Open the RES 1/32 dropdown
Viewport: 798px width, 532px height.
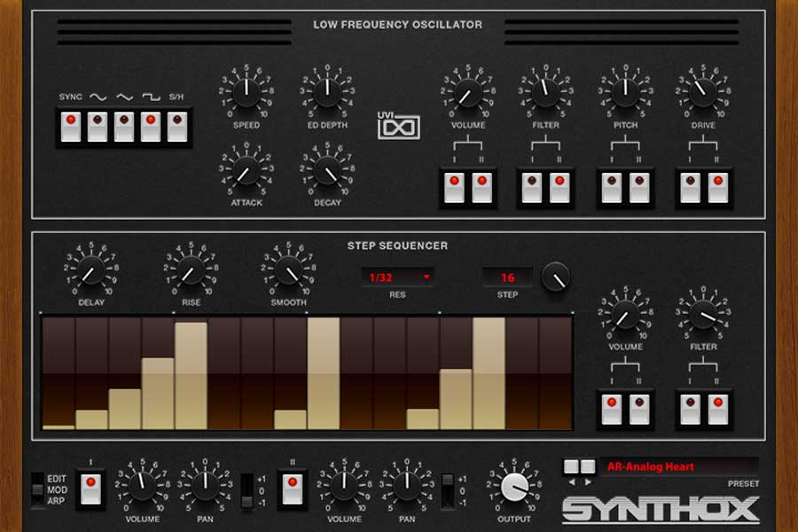pyautogui.click(x=397, y=278)
